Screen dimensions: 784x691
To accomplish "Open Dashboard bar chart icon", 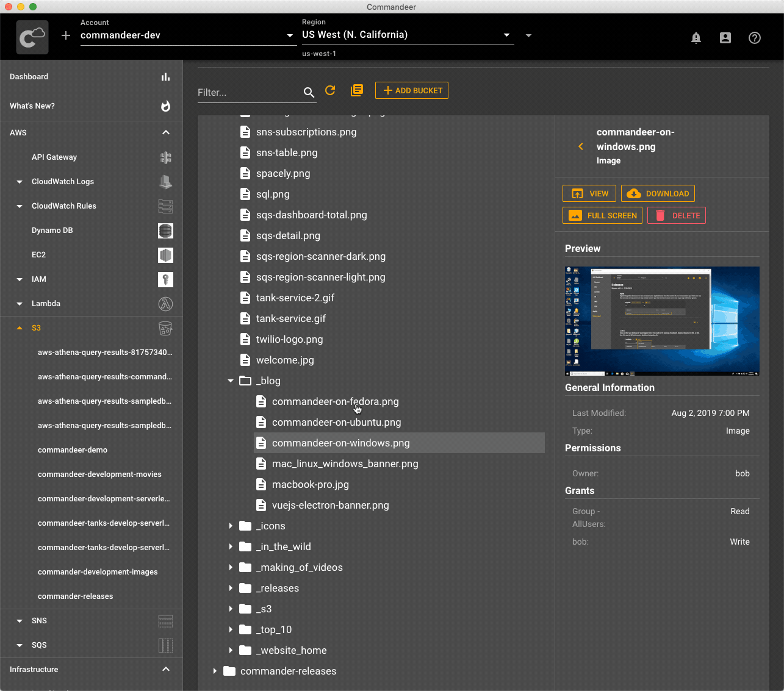I will coord(165,77).
